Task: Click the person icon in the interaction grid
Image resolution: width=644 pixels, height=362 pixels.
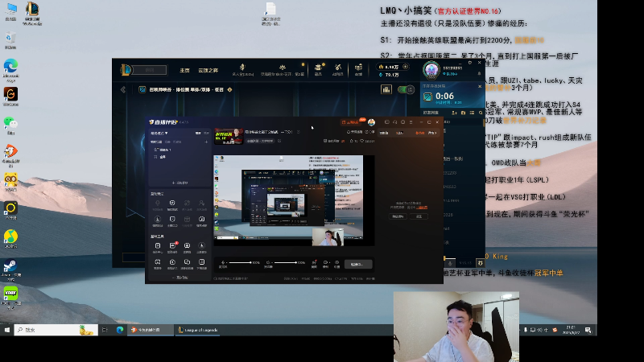Action: (202, 204)
